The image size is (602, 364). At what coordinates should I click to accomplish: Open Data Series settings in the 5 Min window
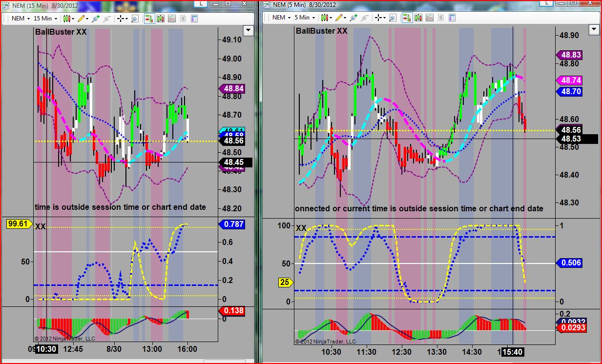tap(418, 17)
